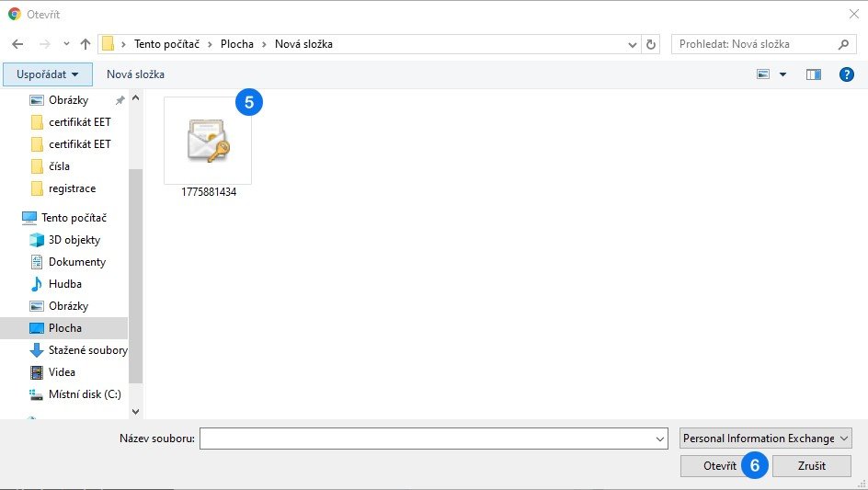Expand the address bar history dropdown
This screenshot has width=868, height=490.
[x=633, y=44]
